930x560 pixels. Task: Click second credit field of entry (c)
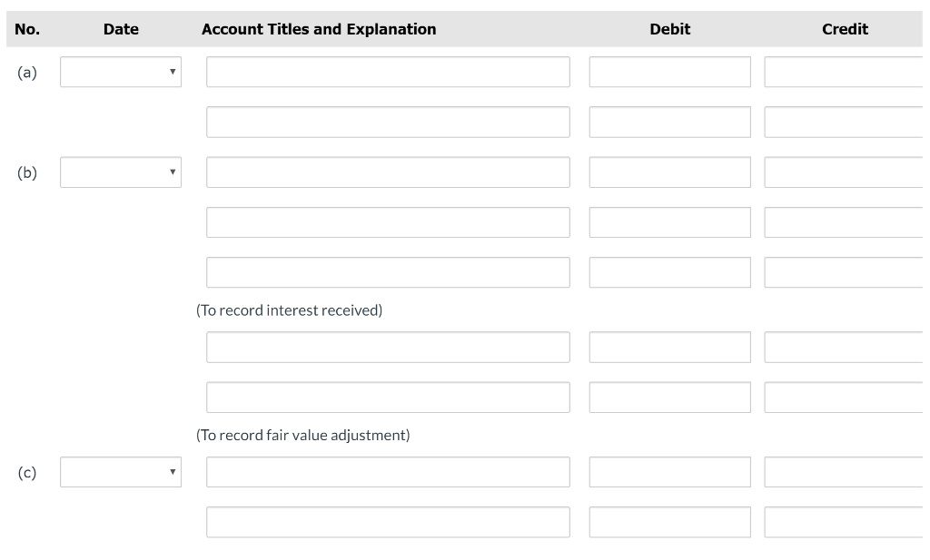point(845,522)
